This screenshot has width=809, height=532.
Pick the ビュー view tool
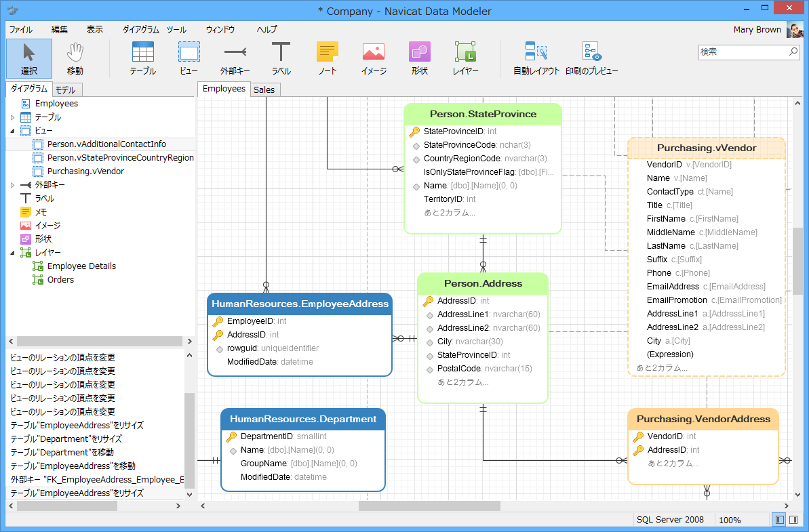coord(189,59)
